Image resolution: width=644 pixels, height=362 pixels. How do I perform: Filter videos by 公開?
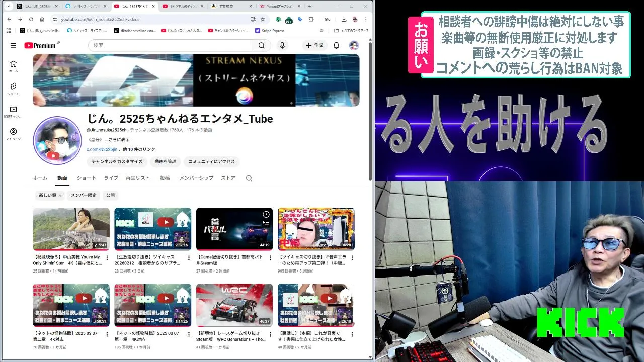[x=110, y=195]
